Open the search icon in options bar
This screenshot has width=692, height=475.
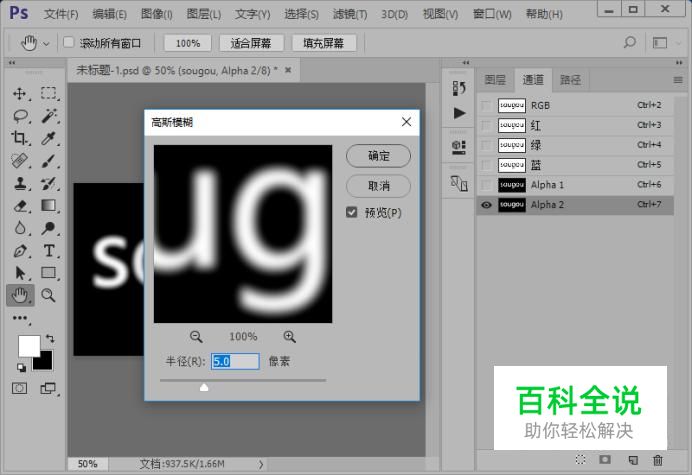coord(630,42)
